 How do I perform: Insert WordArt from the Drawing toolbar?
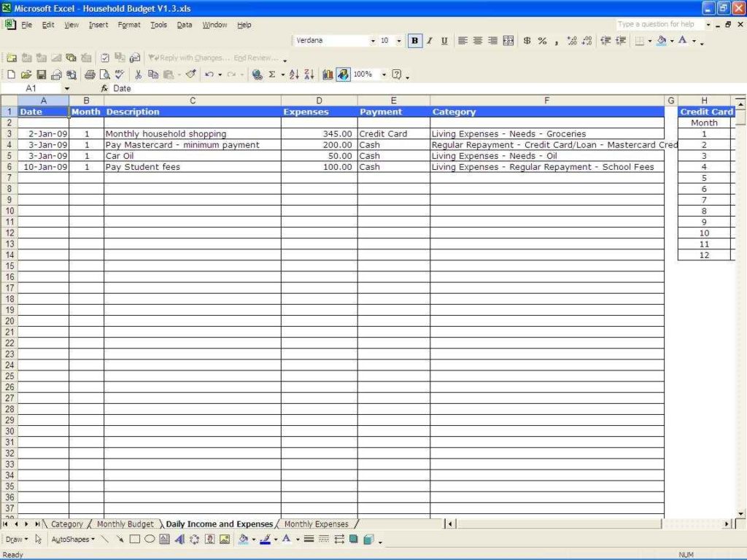click(x=179, y=540)
